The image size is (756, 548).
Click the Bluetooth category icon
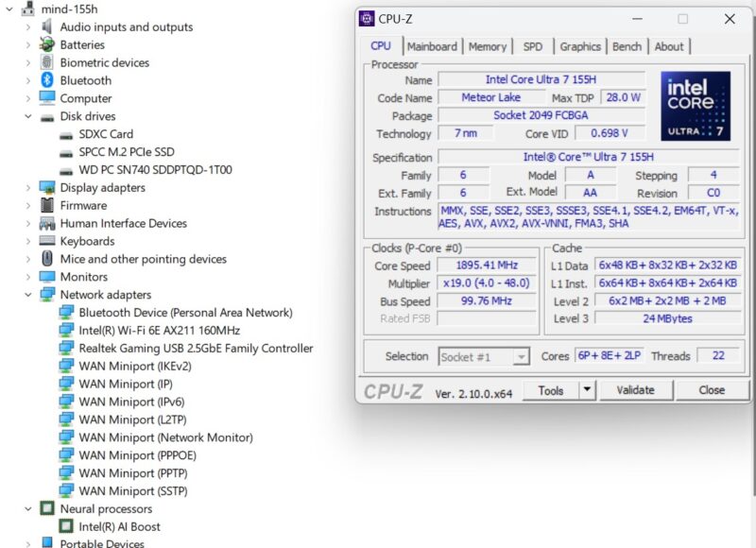(46, 80)
